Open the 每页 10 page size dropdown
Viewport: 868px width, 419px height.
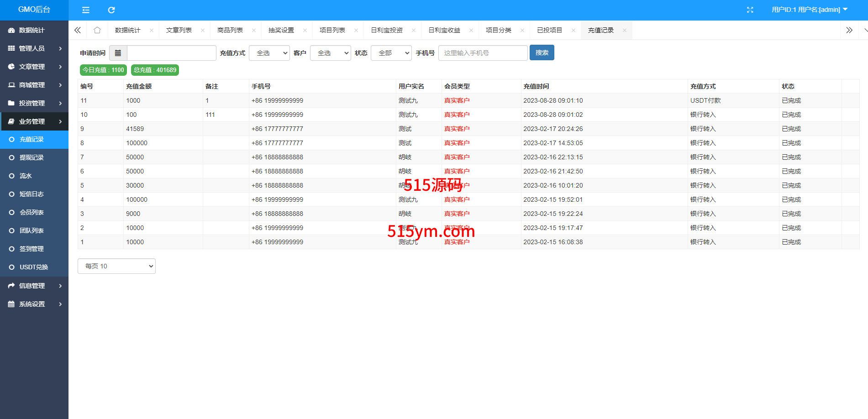(x=116, y=266)
